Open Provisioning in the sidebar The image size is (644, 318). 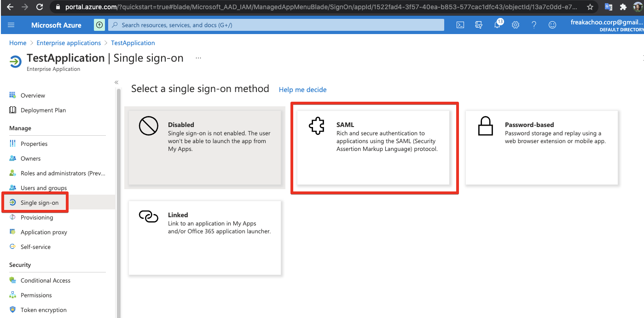(37, 217)
